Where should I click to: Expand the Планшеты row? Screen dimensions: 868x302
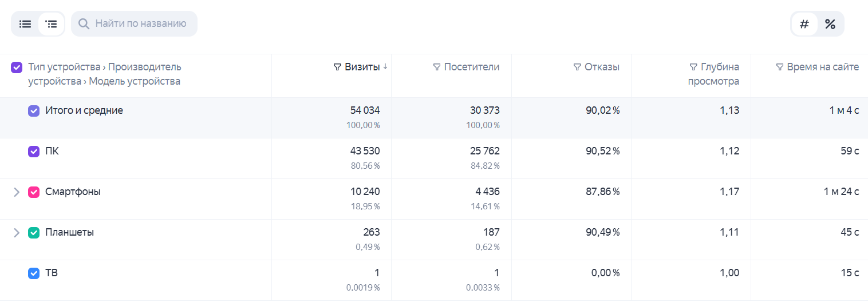click(x=17, y=233)
